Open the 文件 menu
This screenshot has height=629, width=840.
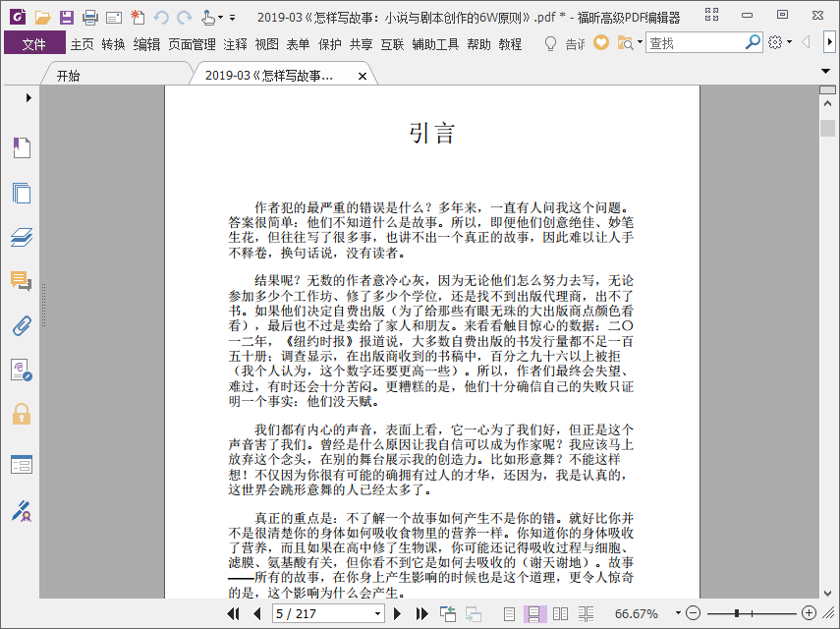tap(34, 44)
